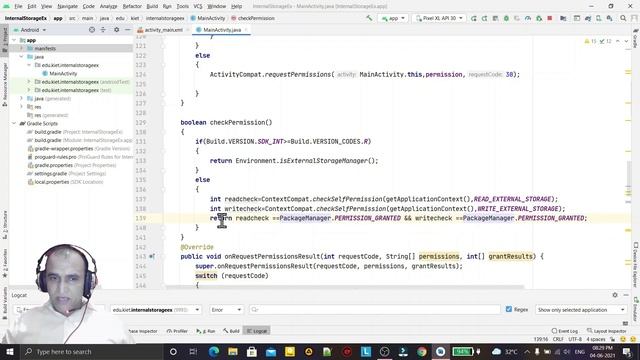Click the editor horizontal scrollbar
Image resolution: width=640 pixels, height=360 pixels.
click(344, 287)
